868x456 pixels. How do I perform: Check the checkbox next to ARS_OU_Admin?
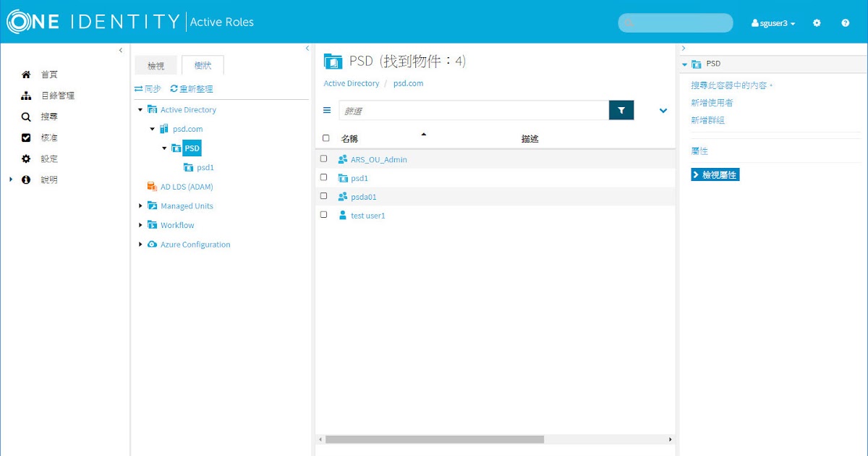pyautogui.click(x=324, y=158)
